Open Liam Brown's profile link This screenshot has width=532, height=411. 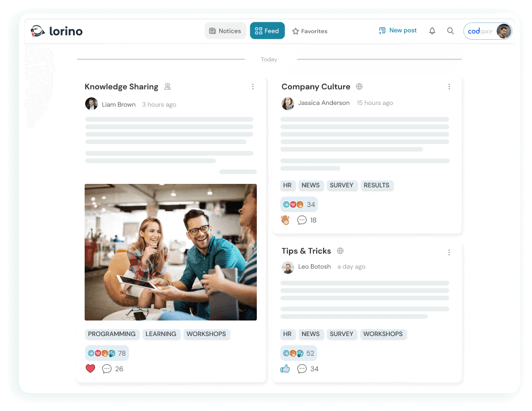click(x=119, y=104)
